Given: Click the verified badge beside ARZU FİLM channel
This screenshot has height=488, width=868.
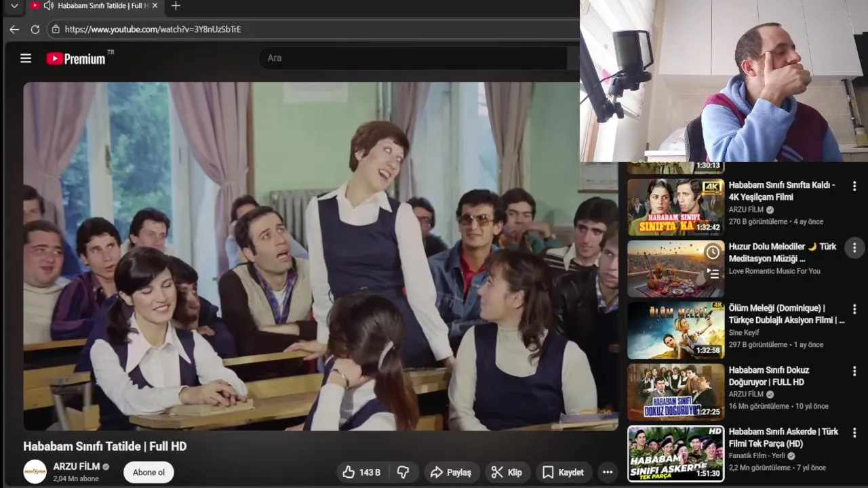Looking at the screenshot, I should 106,467.
